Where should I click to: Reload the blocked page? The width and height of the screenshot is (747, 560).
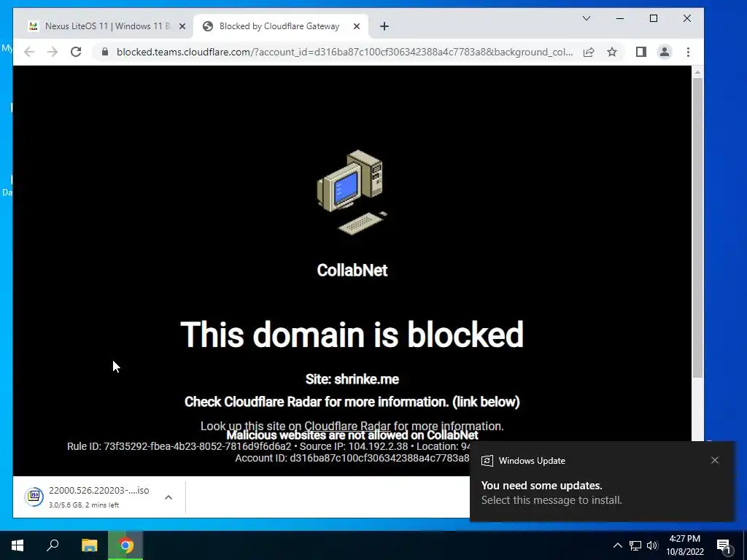(x=76, y=52)
